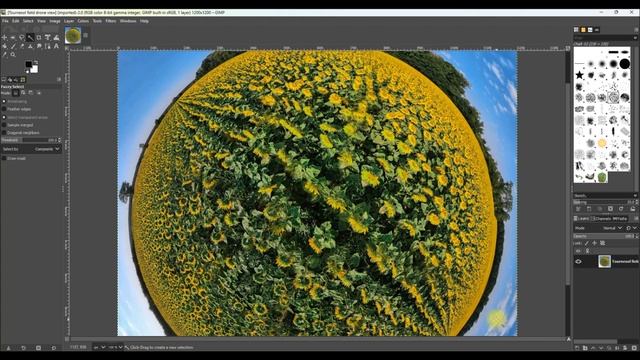640x360 pixels.
Task: Open the status bar unit dropdown
Action: pos(99,347)
